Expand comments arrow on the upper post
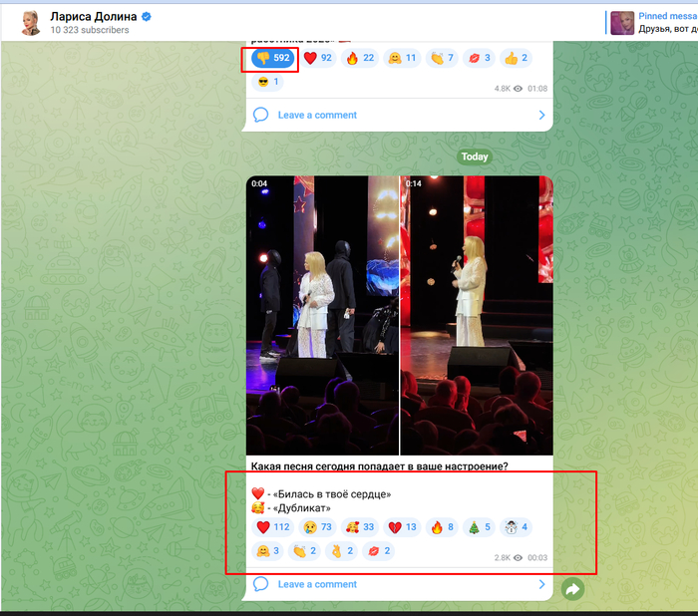Viewport: 698px width, 616px height. (x=541, y=115)
